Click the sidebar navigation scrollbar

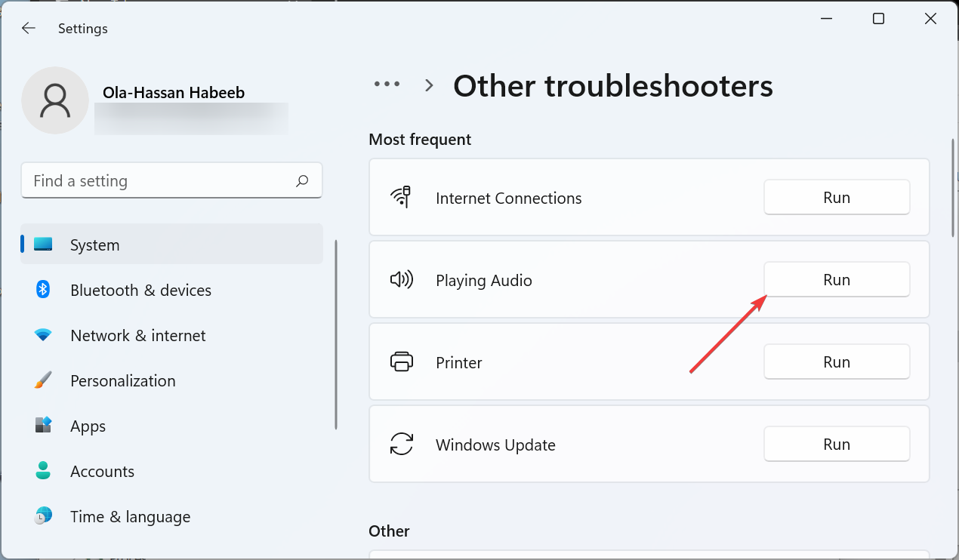tap(336, 335)
